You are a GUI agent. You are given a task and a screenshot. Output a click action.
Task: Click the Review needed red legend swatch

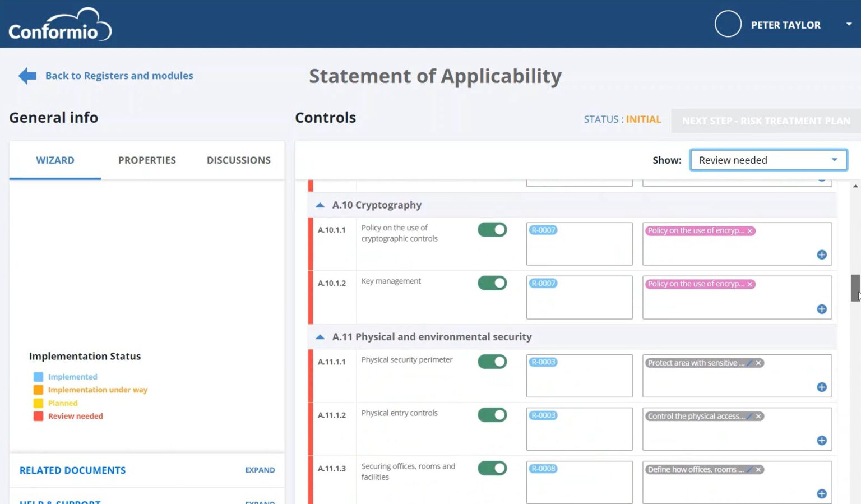click(x=38, y=416)
